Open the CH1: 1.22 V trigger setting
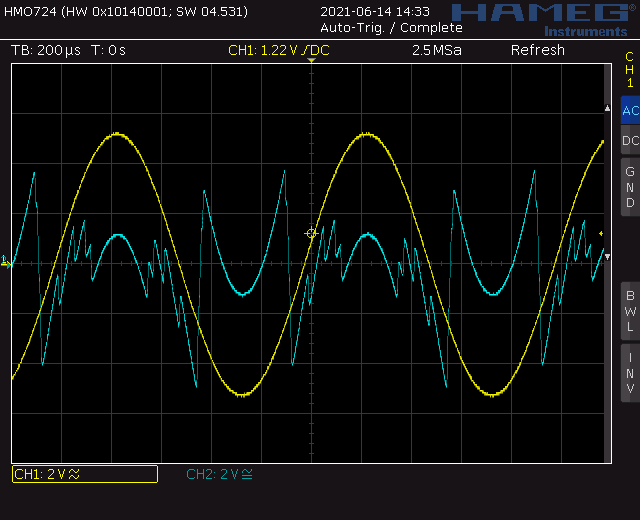 [x=278, y=50]
